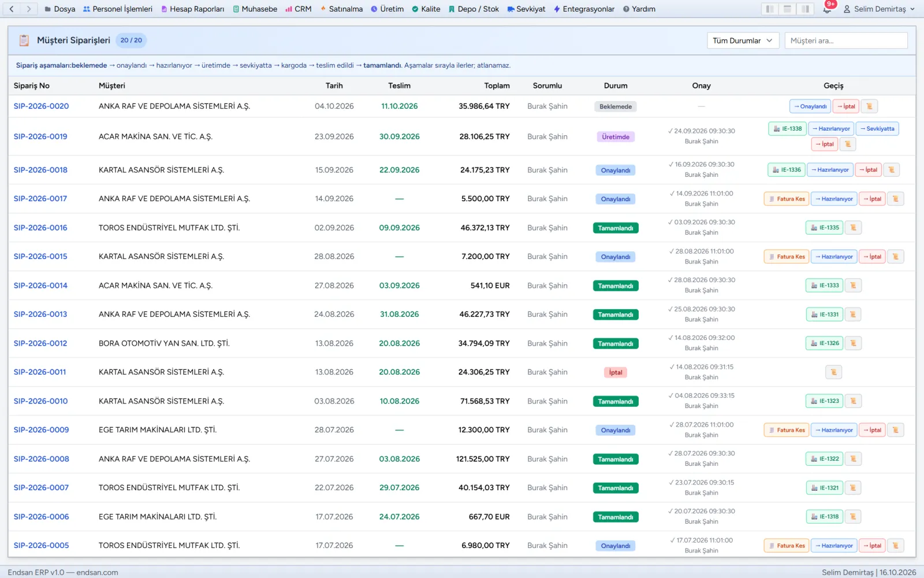Click the red İptal status badge for SIP-2026-0011
This screenshot has width=924, height=578.
[616, 372]
